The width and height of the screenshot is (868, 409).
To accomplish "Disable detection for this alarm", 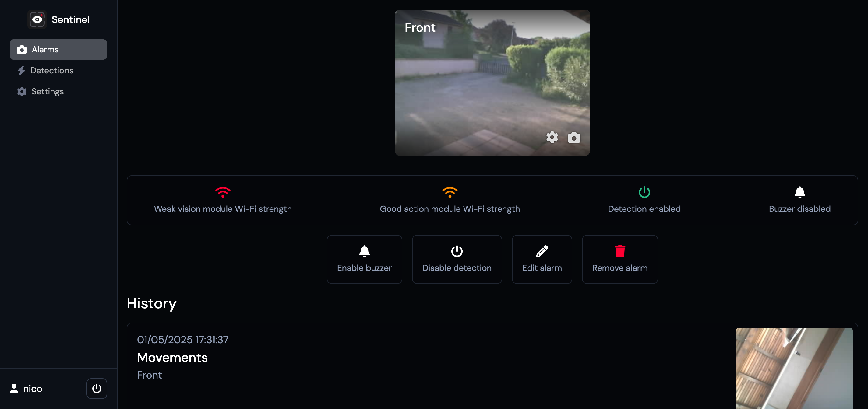I will pyautogui.click(x=457, y=259).
